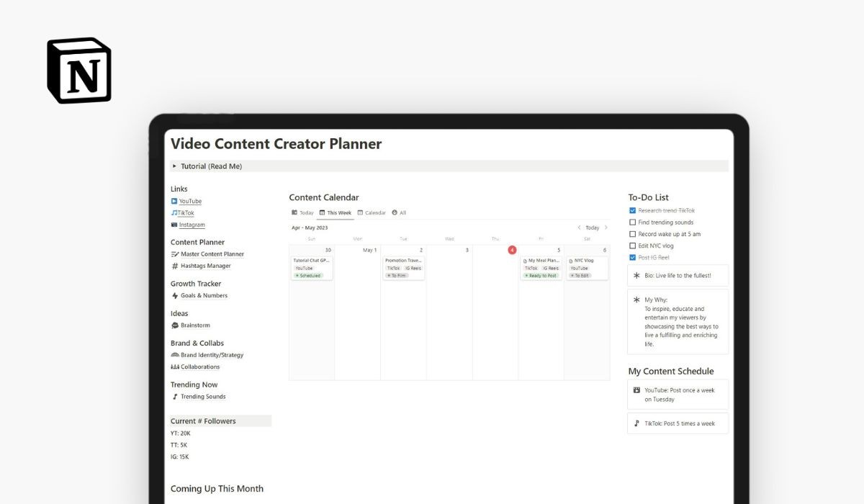The height and width of the screenshot is (504, 864).
Task: Click the icon next to Goals & Numbers
Action: coord(174,296)
